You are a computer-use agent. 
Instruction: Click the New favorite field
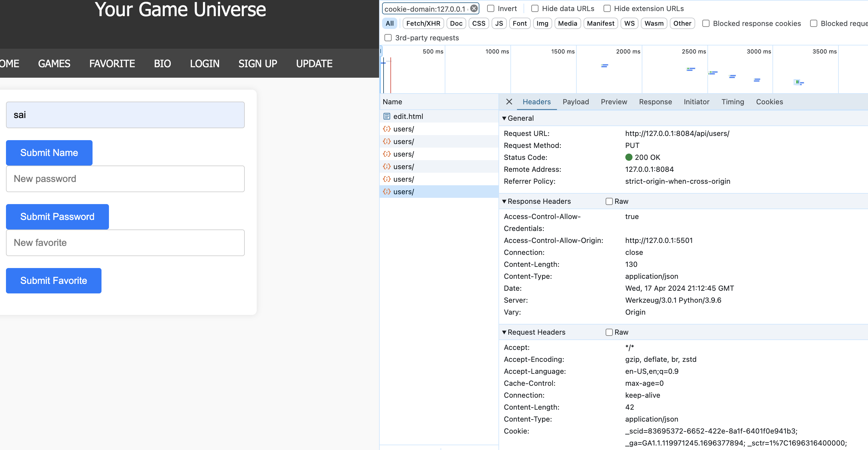125,243
